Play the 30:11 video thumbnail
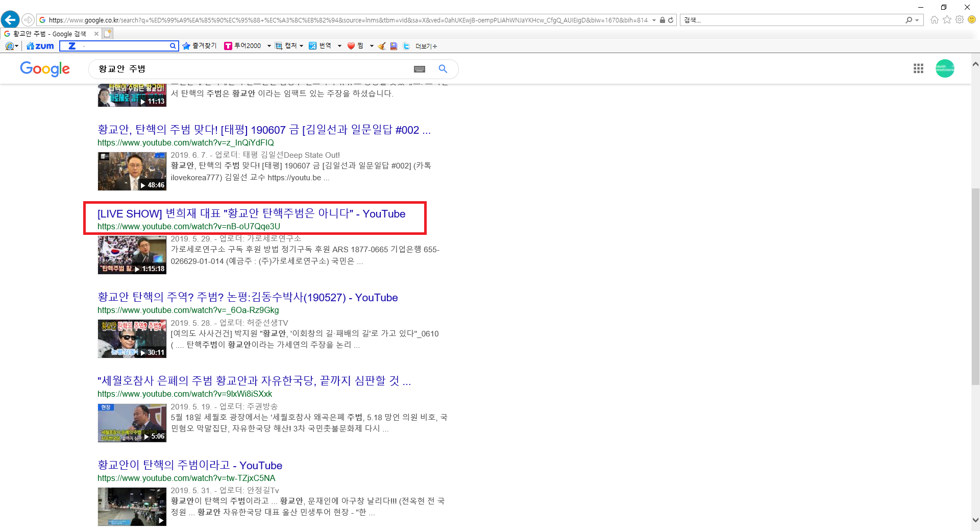Image resolution: width=980 pixels, height=531 pixels. coord(132,339)
